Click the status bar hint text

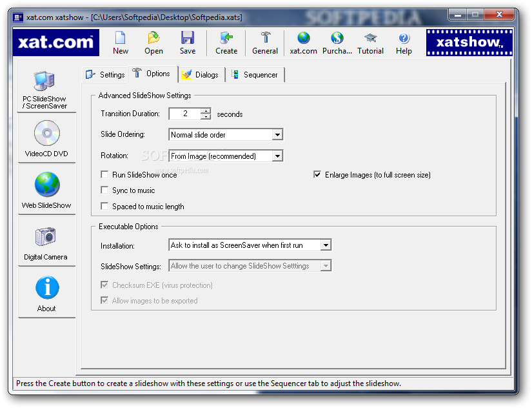208,383
